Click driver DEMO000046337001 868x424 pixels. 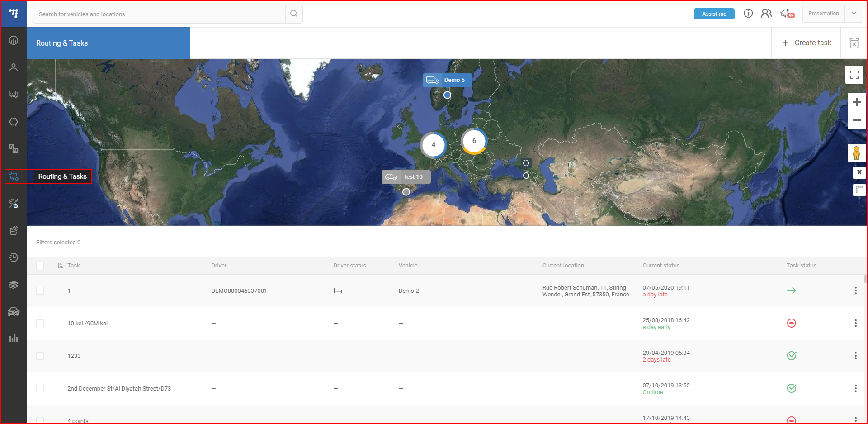pos(239,291)
